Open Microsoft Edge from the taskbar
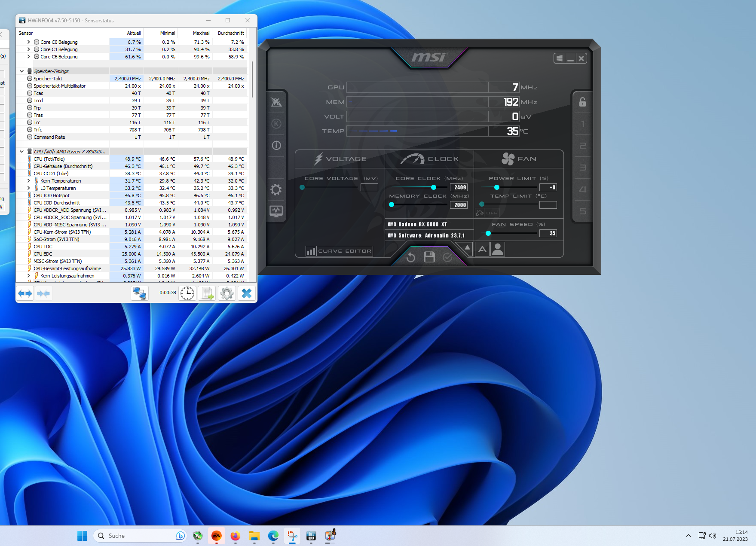Image resolution: width=756 pixels, height=546 pixels. click(x=273, y=536)
